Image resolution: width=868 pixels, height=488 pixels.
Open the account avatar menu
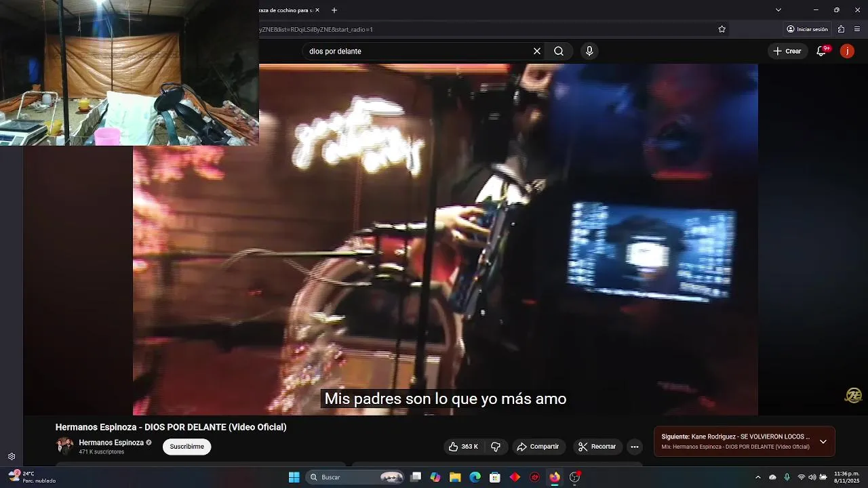tap(847, 51)
